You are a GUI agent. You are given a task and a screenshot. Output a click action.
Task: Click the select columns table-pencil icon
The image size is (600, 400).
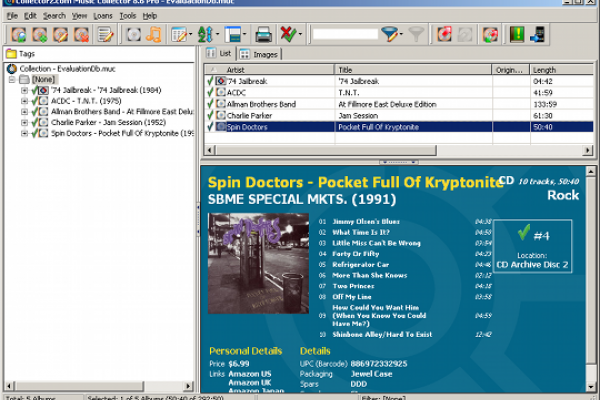coord(179,35)
